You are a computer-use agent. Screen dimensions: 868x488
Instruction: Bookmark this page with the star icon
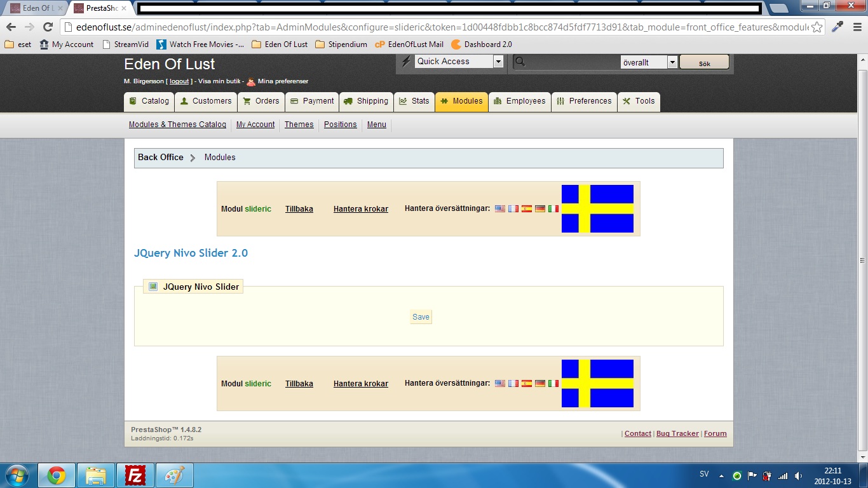[x=817, y=27]
